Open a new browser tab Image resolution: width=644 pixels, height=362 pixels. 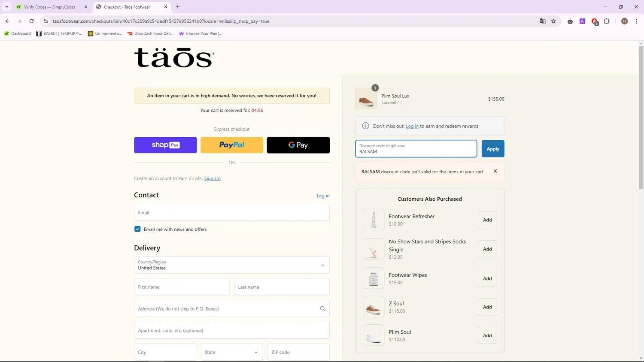coord(178,7)
